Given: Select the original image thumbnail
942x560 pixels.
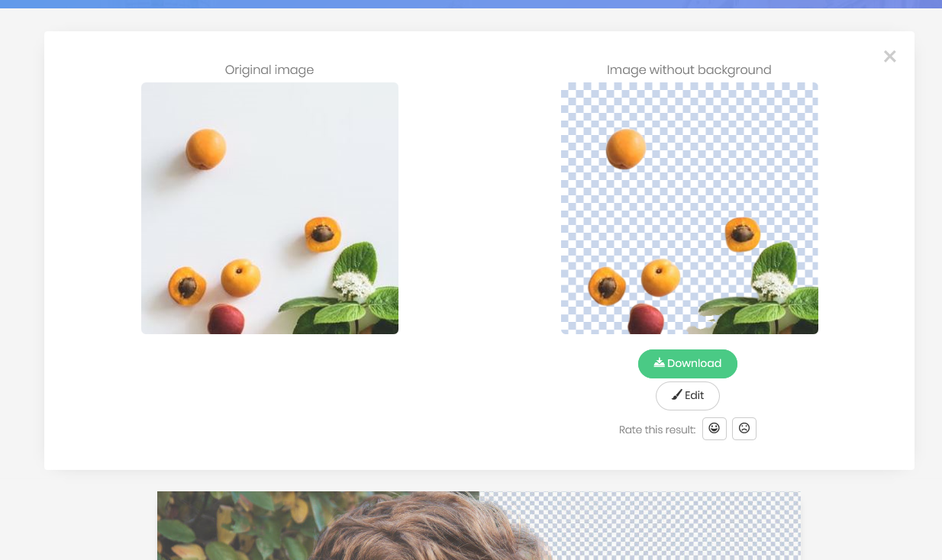Looking at the screenshot, I should pos(269,208).
